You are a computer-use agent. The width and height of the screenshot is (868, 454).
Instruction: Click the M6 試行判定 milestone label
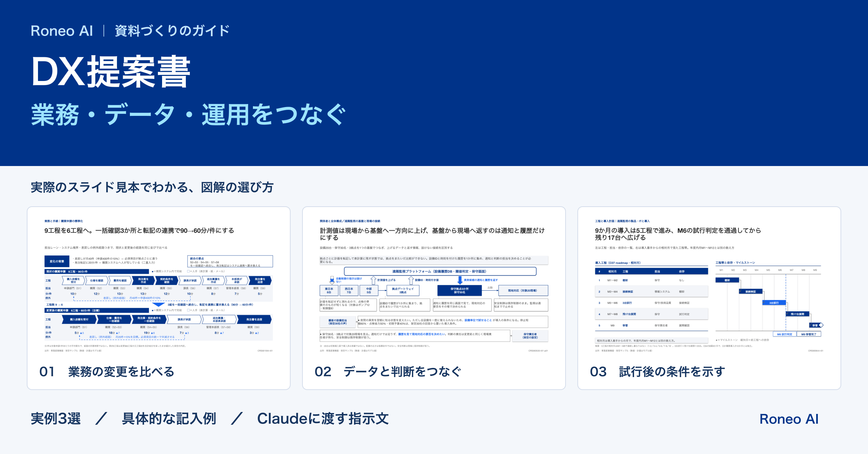pyautogui.click(x=785, y=334)
